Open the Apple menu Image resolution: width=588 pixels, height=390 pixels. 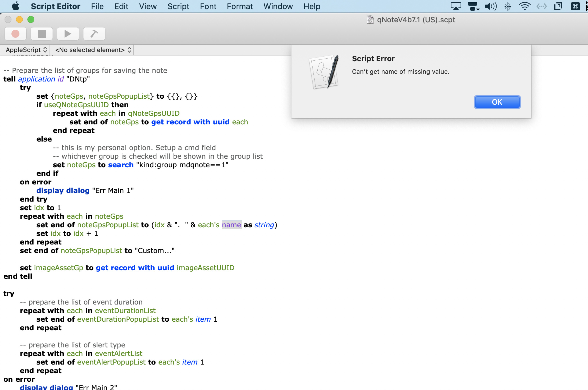[x=16, y=6]
